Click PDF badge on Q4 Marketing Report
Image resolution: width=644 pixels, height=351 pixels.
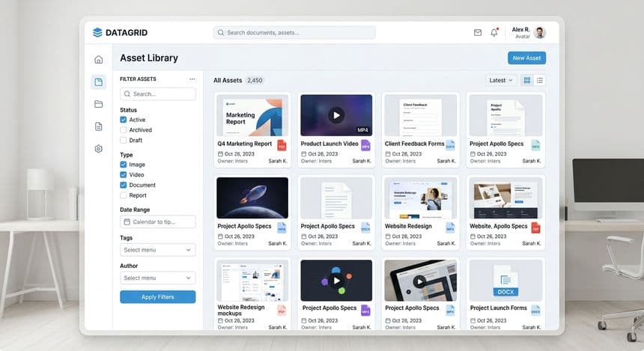pos(282,145)
